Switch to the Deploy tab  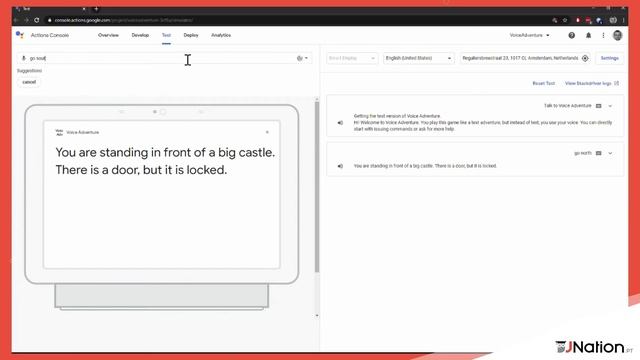pyautogui.click(x=191, y=36)
